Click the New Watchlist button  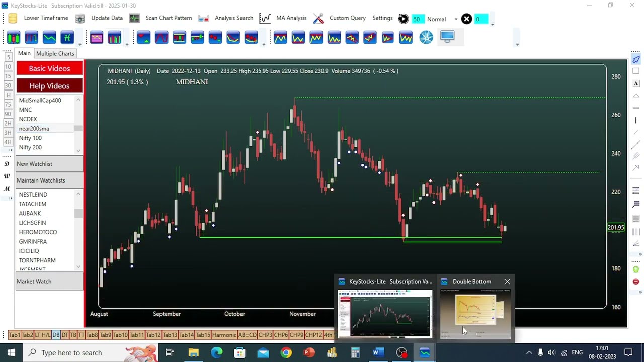[x=49, y=164]
